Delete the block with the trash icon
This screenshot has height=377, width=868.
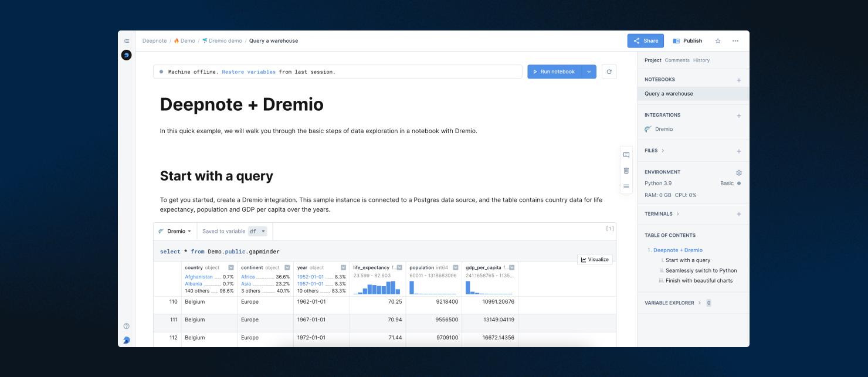626,171
